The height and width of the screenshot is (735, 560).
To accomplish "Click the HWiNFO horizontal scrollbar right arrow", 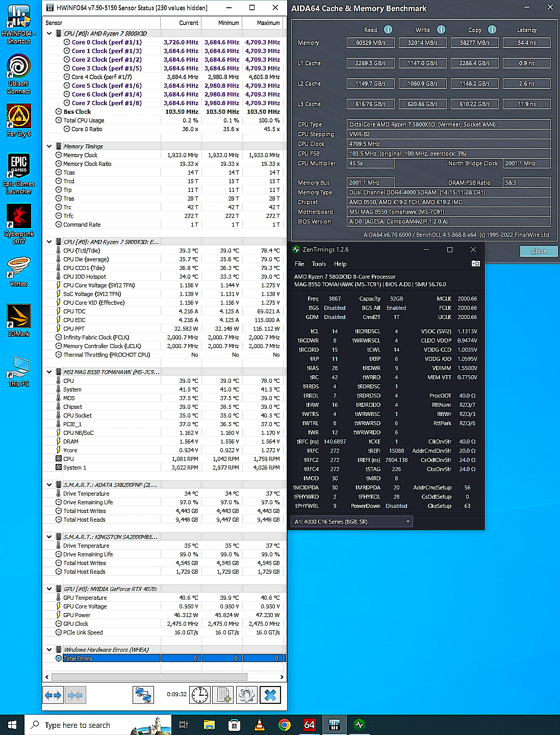I will [x=282, y=677].
